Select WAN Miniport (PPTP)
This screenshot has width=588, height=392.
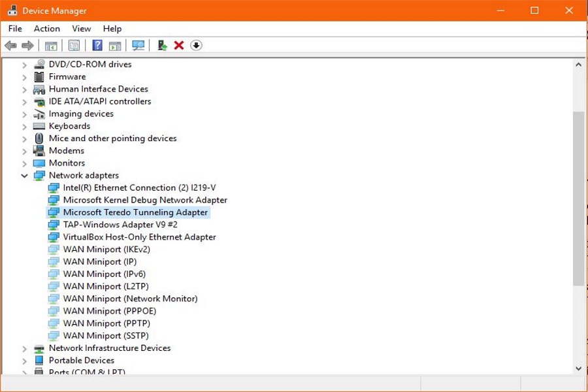point(106,323)
